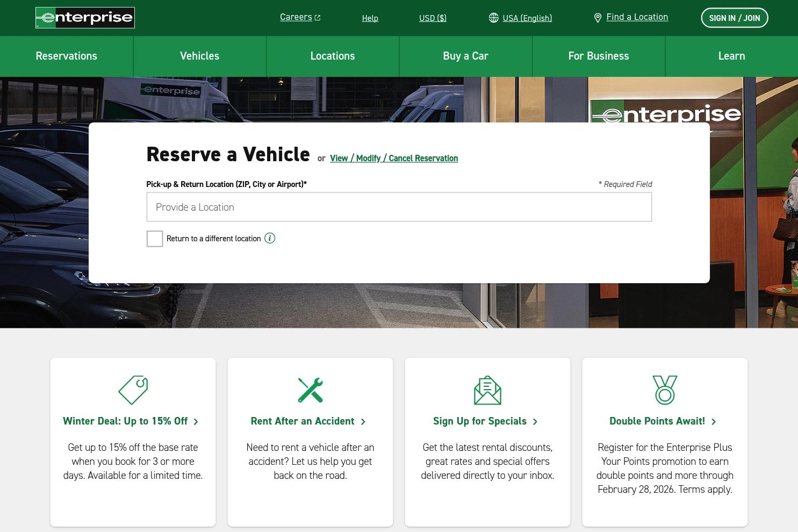Screen dimensions: 798x532
Task: Click chevron after Double Points Await!
Action: 714,422
